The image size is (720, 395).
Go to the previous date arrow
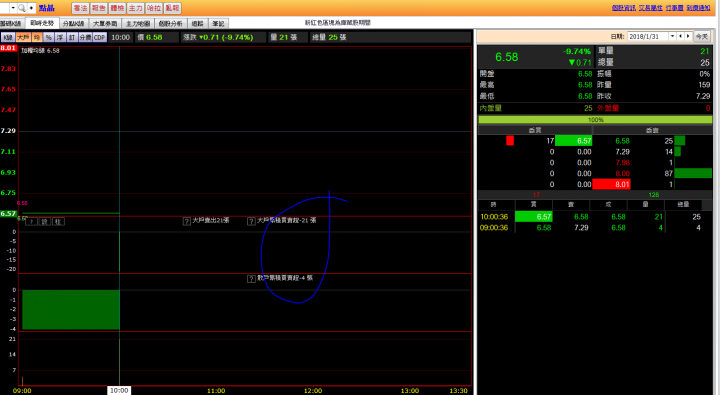[681, 36]
